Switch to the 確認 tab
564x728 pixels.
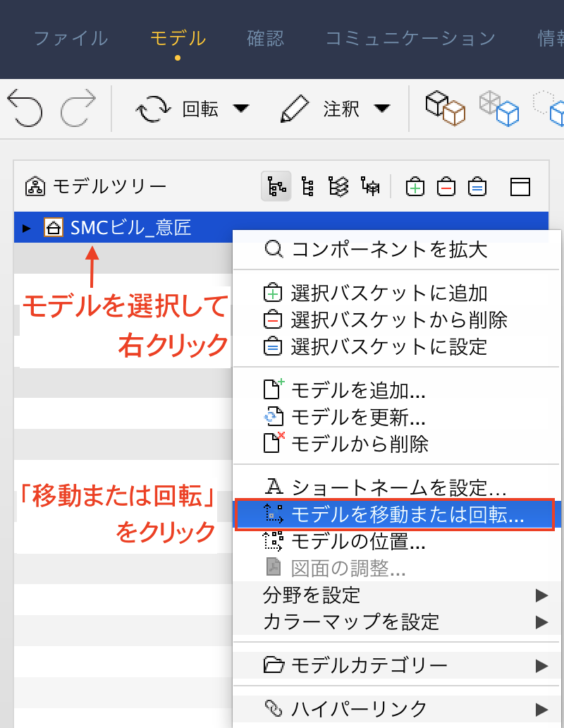click(x=265, y=38)
